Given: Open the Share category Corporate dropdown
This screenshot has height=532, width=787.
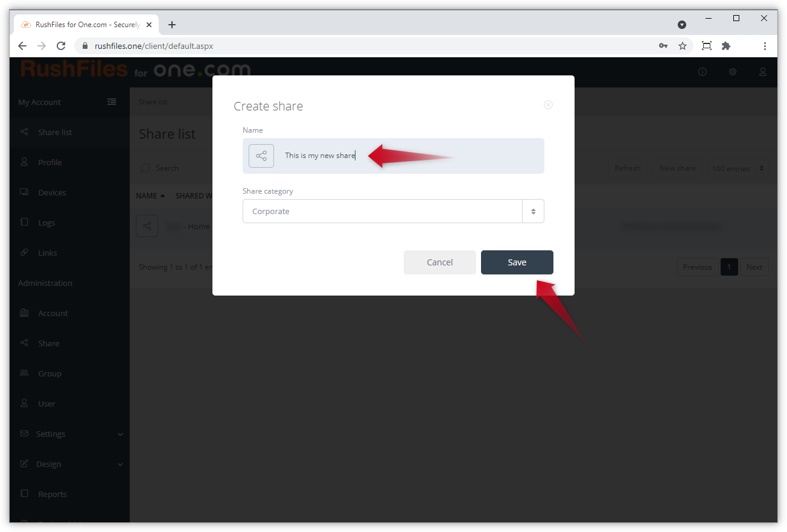Looking at the screenshot, I should click(x=393, y=211).
